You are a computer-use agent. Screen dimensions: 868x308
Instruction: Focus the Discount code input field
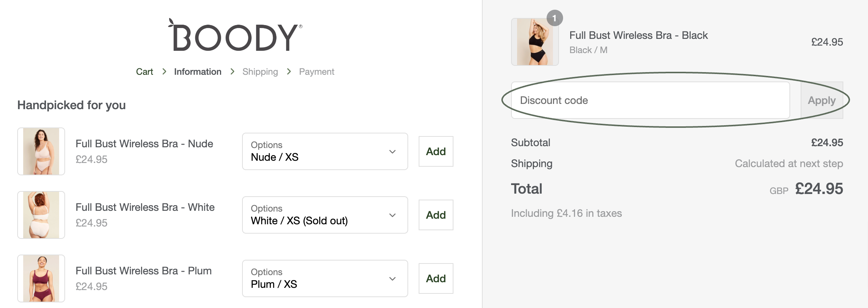[x=651, y=100]
